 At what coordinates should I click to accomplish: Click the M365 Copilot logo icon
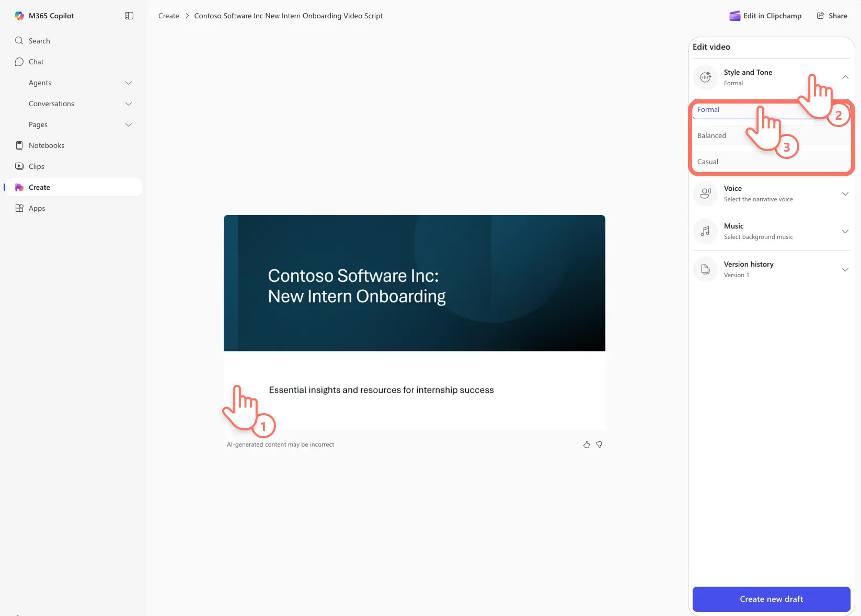pos(19,16)
